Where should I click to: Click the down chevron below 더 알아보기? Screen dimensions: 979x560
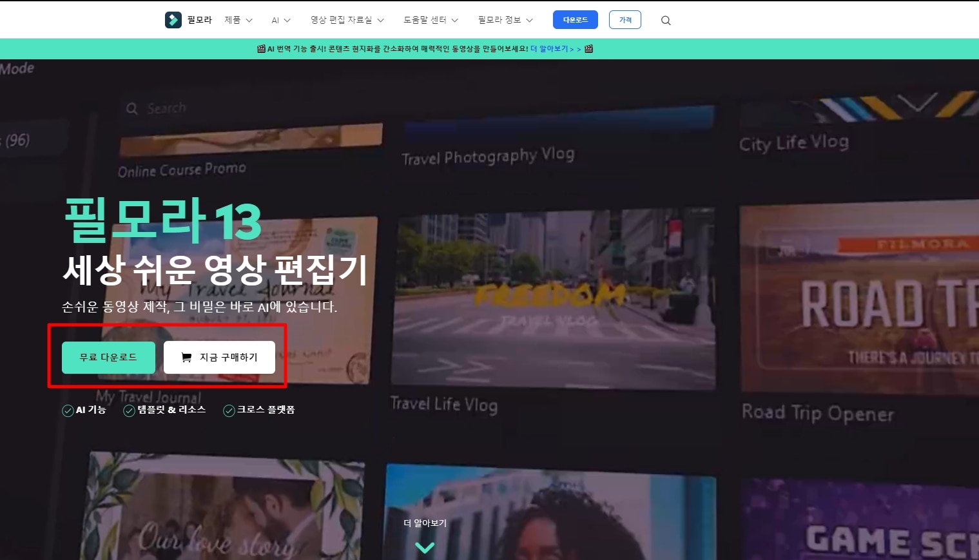pos(425,548)
